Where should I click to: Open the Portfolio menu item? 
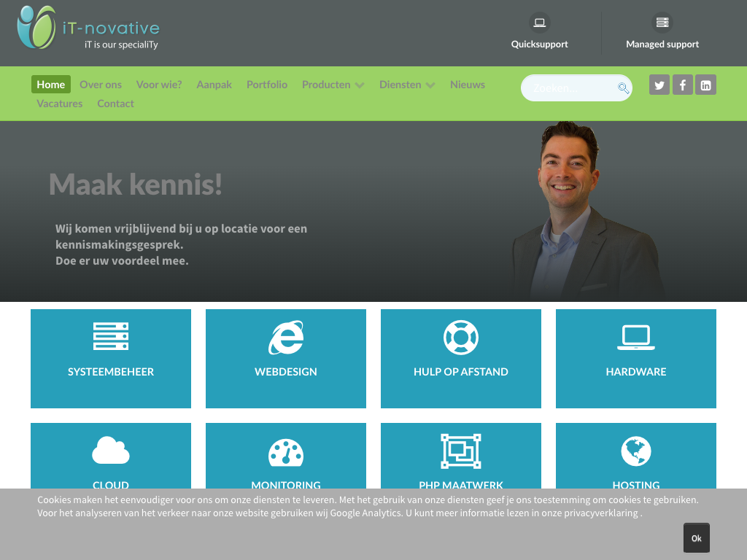(267, 85)
